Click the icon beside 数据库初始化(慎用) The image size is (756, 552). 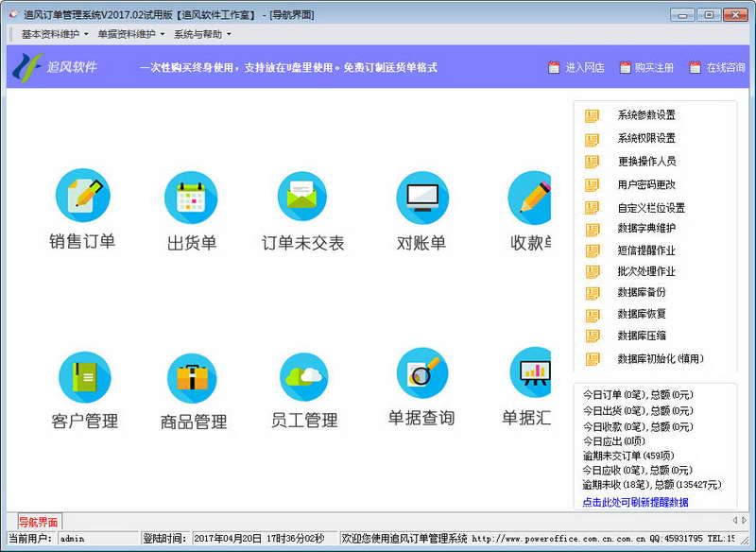click(592, 359)
